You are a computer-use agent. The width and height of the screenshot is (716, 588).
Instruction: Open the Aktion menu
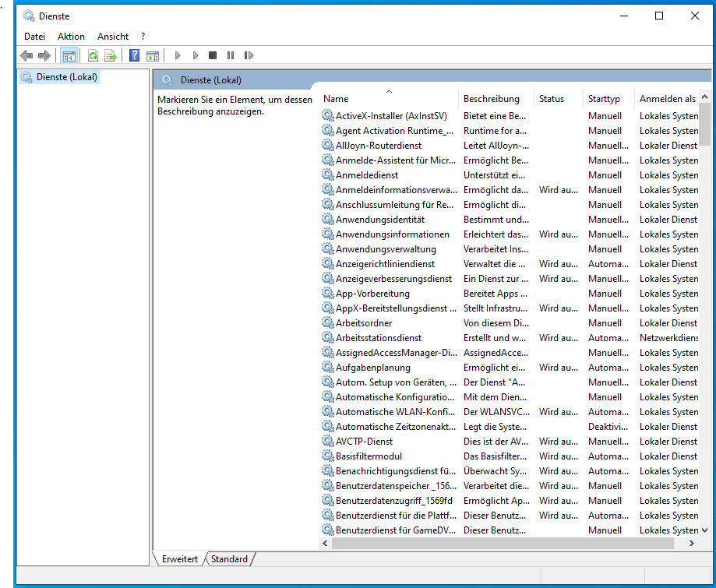tap(71, 37)
